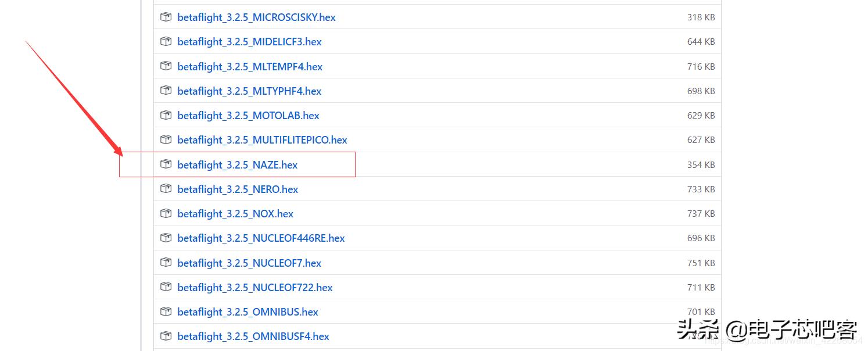Click the 318 KB size value

(x=701, y=17)
